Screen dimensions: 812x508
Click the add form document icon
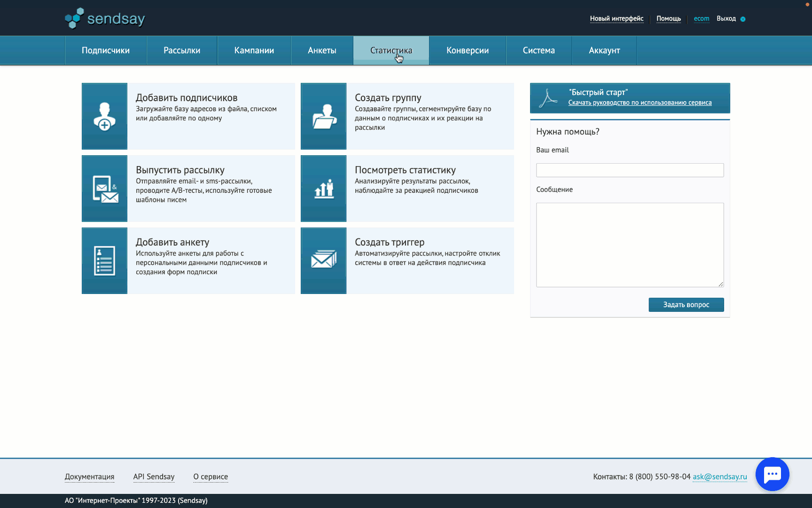coord(104,261)
